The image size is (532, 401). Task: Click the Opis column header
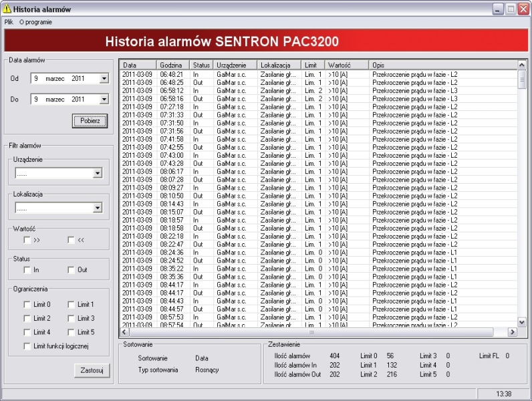pos(443,65)
